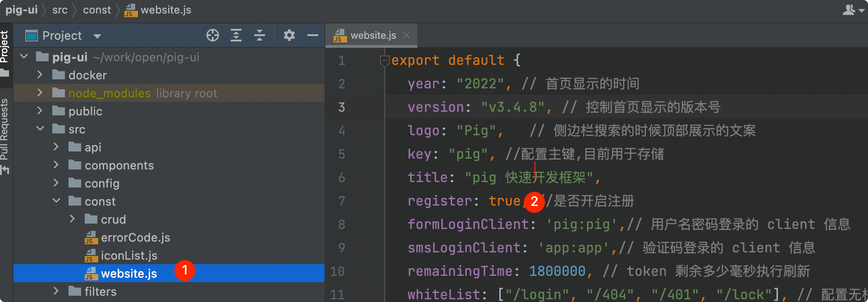Viewport: 868px width, 302px height.
Task: Click pig-ui in the breadcrumb bar
Action: click(21, 10)
